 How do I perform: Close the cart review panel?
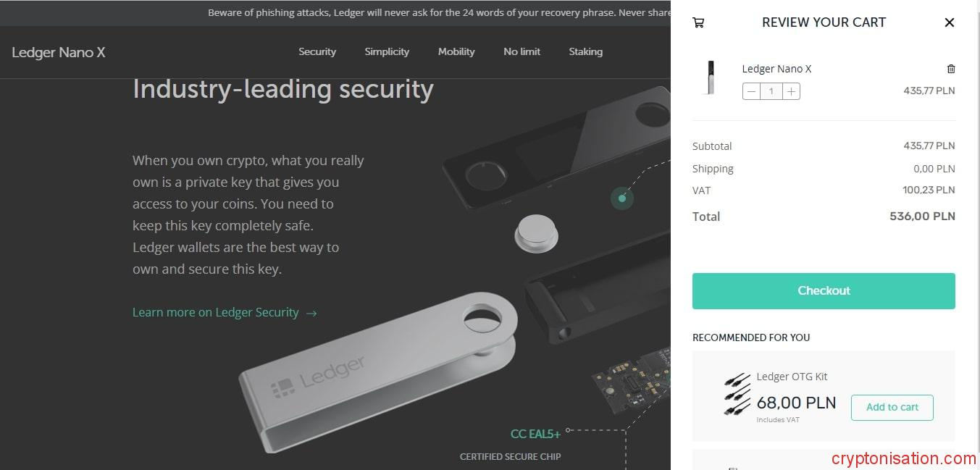(x=949, y=22)
